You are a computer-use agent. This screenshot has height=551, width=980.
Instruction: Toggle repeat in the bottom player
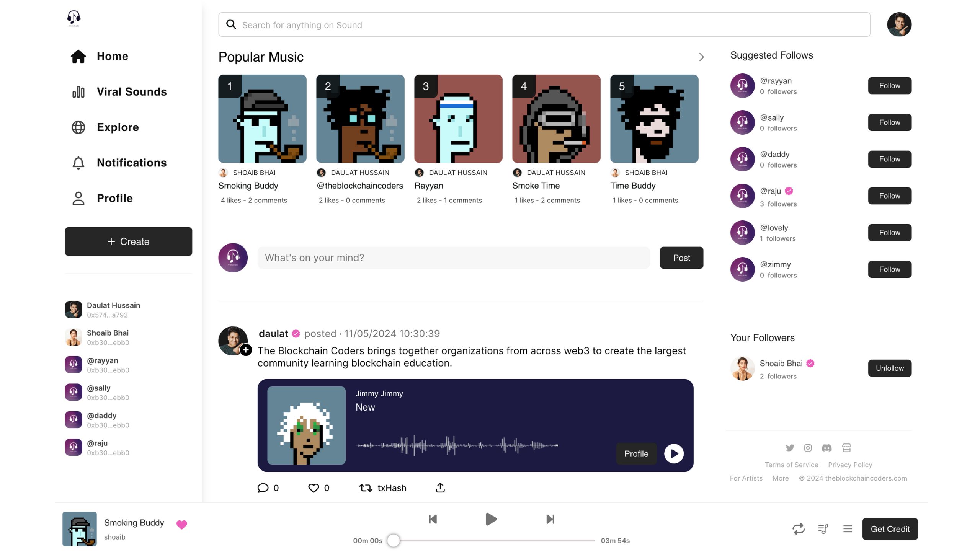click(x=799, y=529)
